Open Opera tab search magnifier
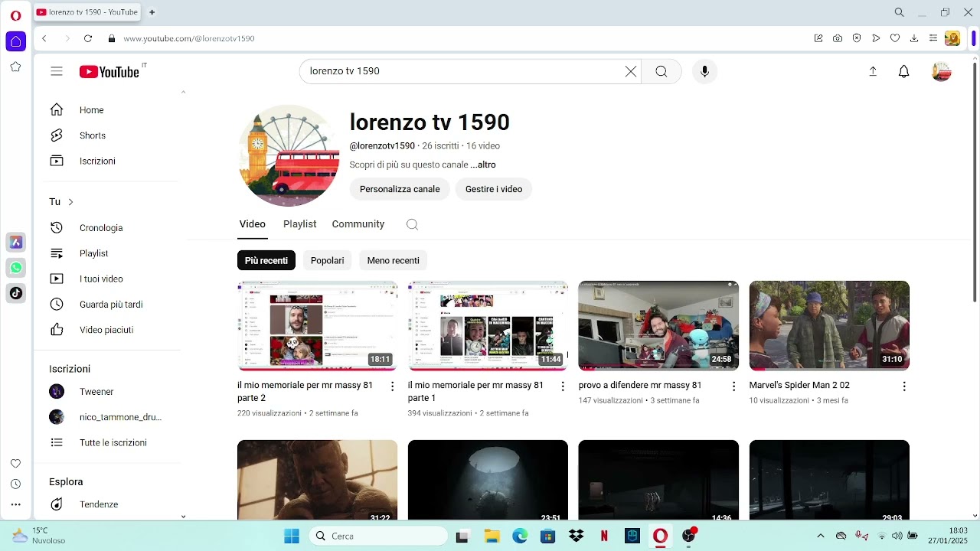 [900, 12]
